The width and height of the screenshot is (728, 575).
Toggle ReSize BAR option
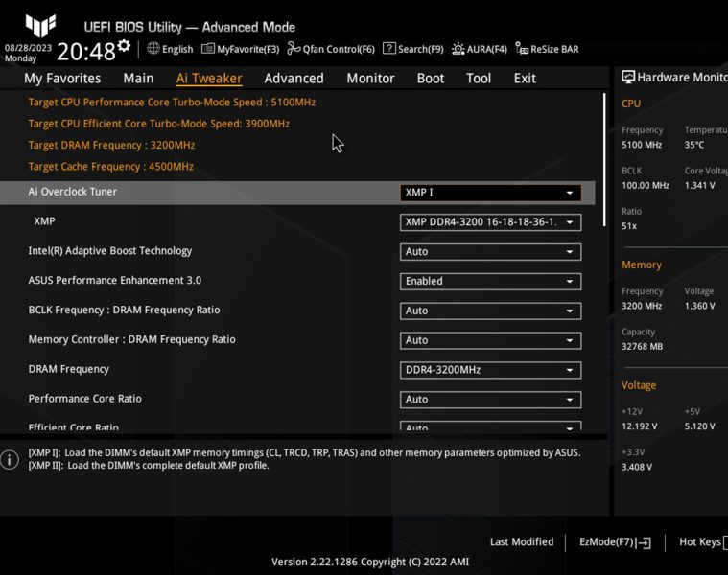(547, 49)
